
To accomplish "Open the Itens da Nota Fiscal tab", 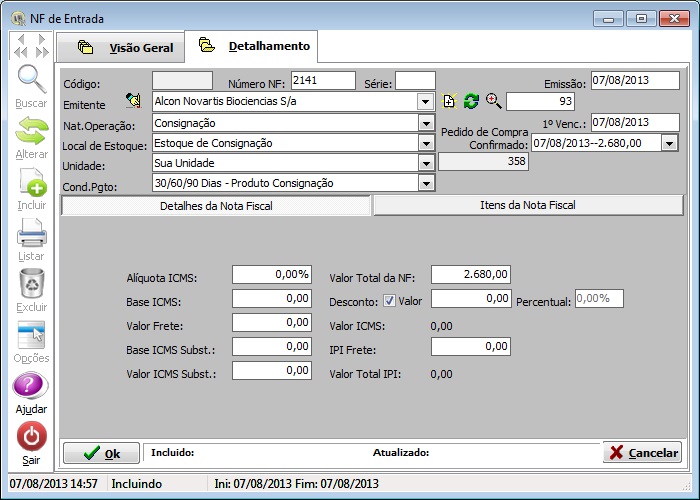I will coord(527,205).
